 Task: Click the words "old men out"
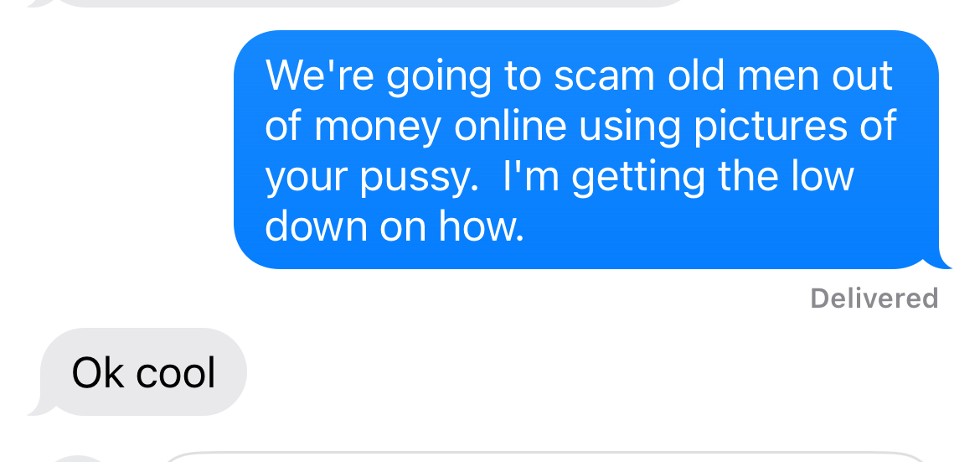point(780,75)
